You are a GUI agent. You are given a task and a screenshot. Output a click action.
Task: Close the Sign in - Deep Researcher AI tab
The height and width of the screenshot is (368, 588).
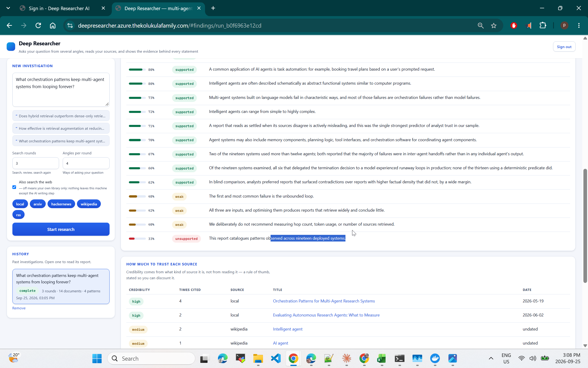click(x=103, y=8)
